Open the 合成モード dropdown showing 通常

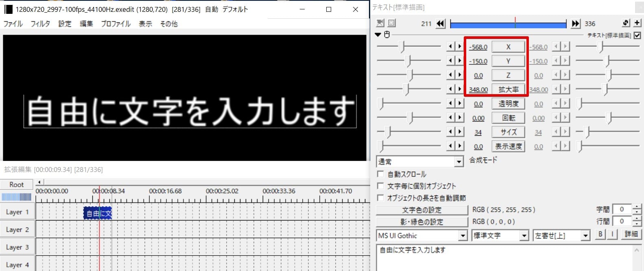click(x=420, y=162)
